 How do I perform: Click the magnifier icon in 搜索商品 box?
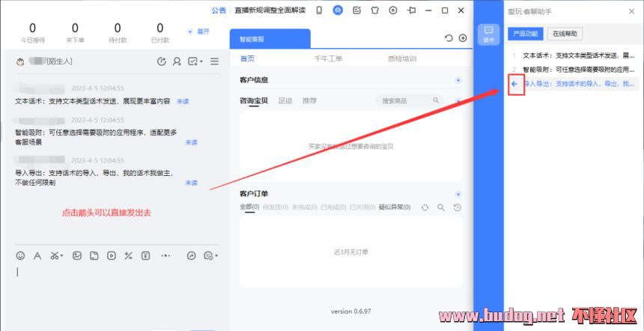pyautogui.click(x=436, y=100)
